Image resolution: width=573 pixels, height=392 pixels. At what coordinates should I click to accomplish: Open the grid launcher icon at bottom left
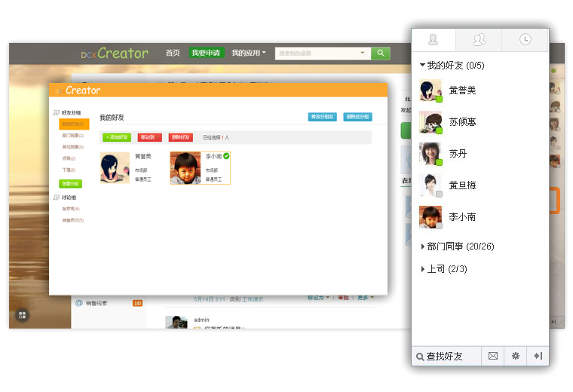pos(22,315)
